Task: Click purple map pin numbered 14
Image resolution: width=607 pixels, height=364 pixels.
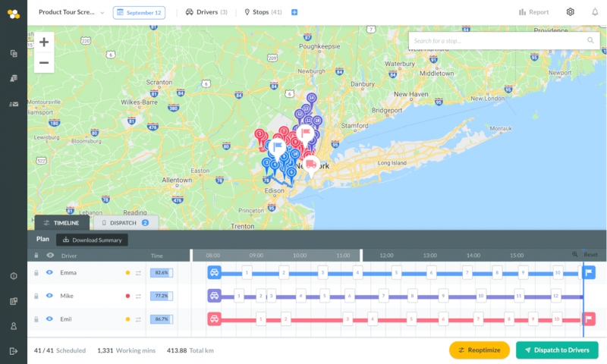Action: (312, 99)
